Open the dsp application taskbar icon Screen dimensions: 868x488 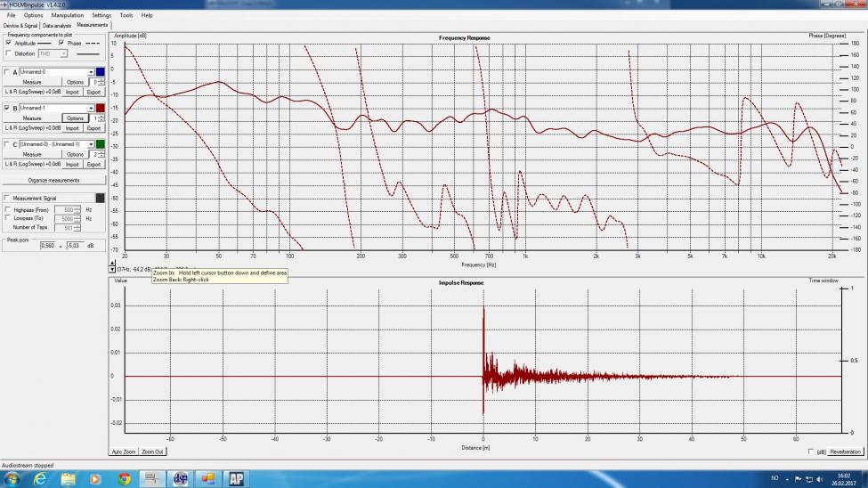pyautogui.click(x=180, y=478)
